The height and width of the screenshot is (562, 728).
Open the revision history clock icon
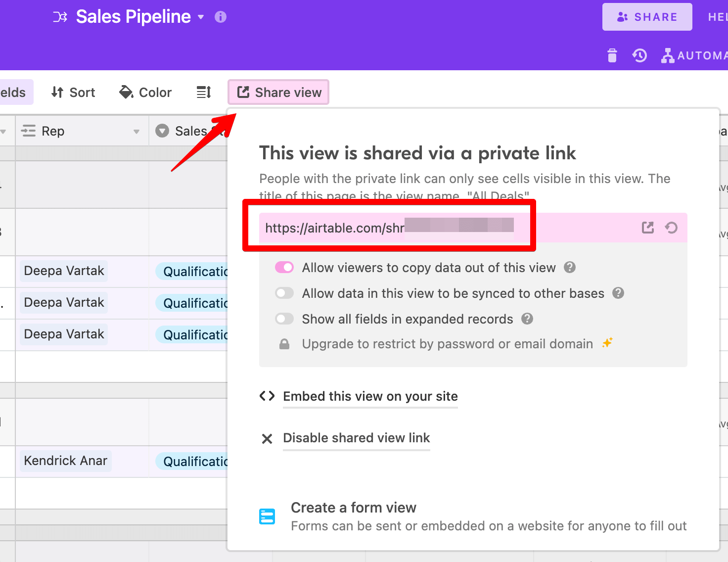(639, 55)
